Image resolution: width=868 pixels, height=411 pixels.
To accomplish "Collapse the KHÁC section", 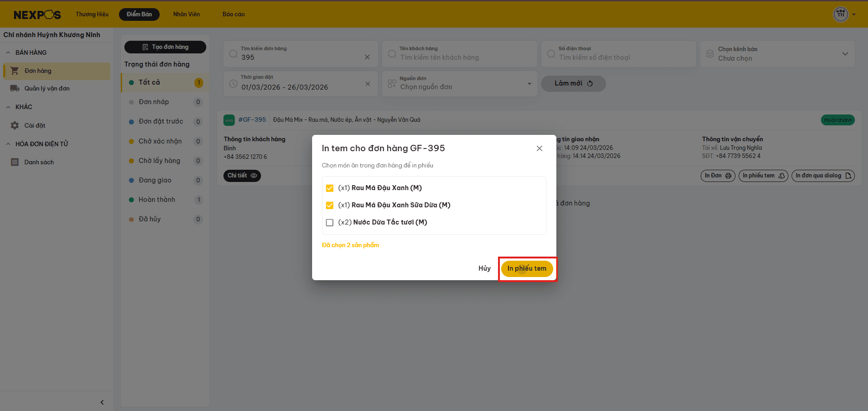I will tap(8, 107).
